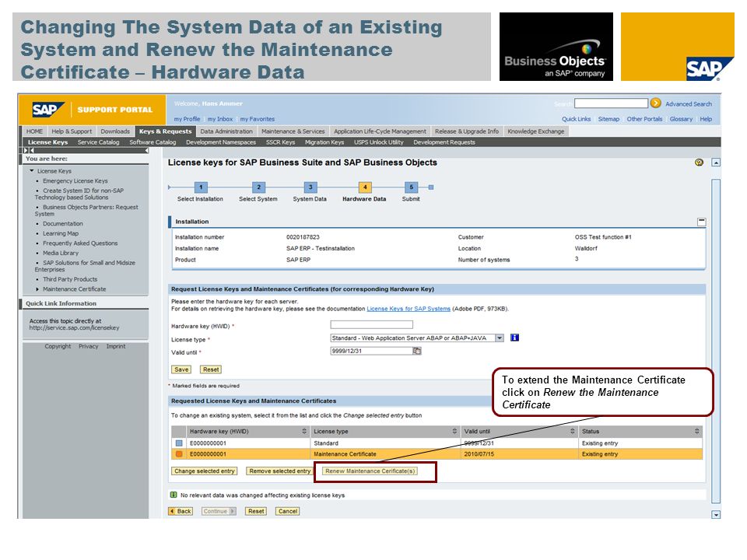Click the SAP Support Portal logo
The image size is (747, 560).
(x=92, y=110)
